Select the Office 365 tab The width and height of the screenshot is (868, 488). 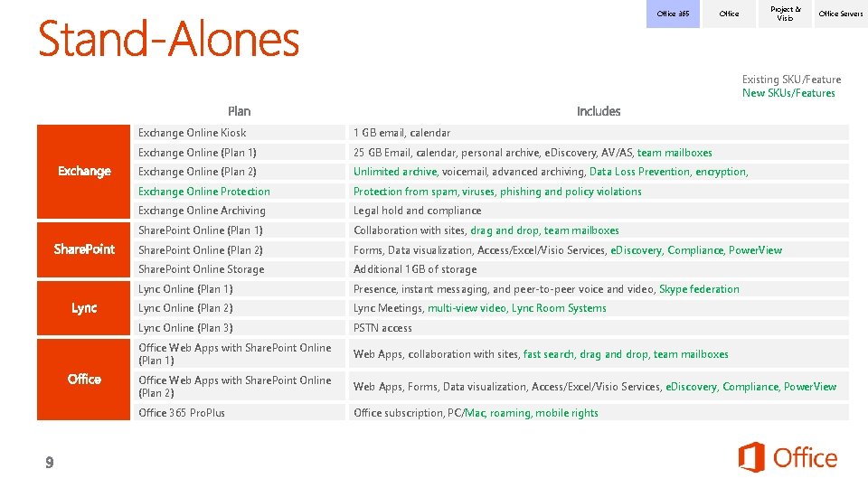click(x=673, y=14)
